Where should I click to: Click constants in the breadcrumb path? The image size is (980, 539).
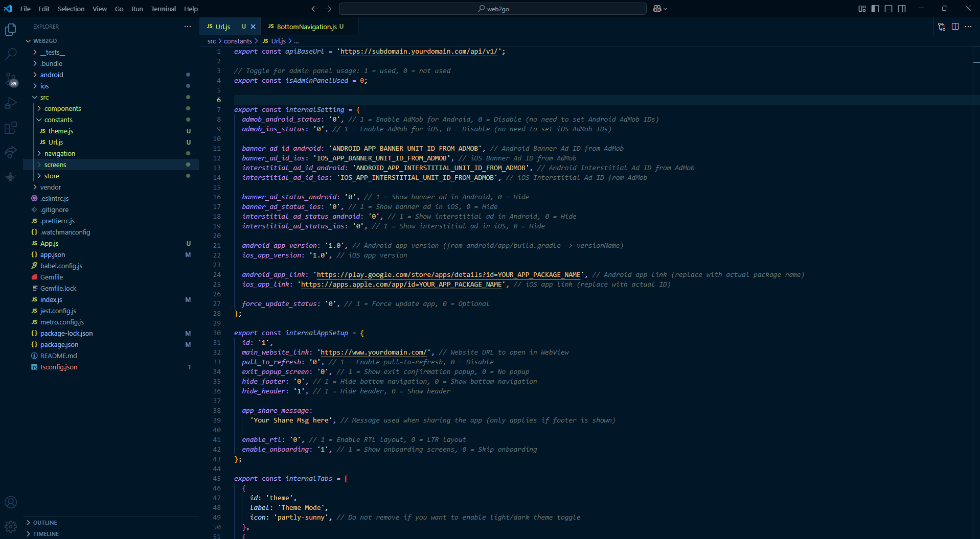coord(238,41)
